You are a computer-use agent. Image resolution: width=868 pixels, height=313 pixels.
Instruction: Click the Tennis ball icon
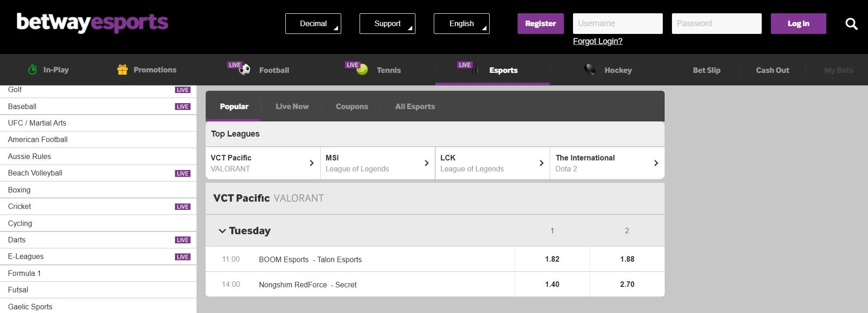[x=362, y=70]
